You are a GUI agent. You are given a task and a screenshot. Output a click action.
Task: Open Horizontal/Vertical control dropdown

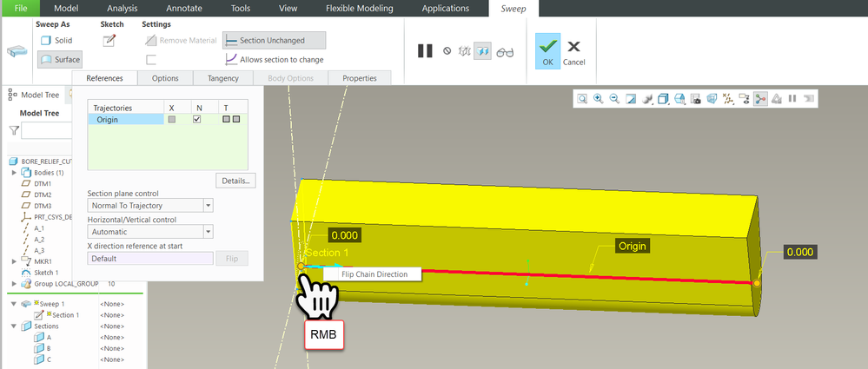[150, 232]
